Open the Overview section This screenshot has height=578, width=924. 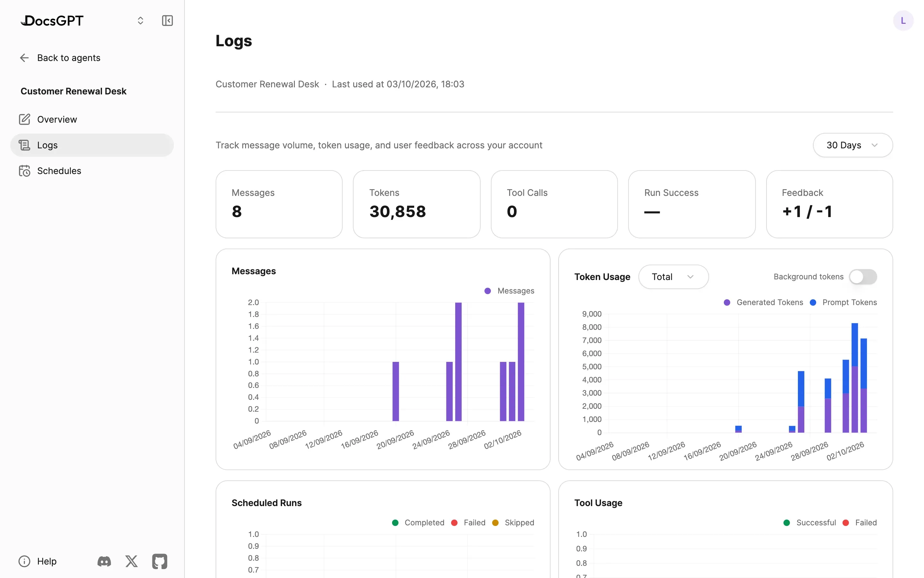click(x=92, y=119)
